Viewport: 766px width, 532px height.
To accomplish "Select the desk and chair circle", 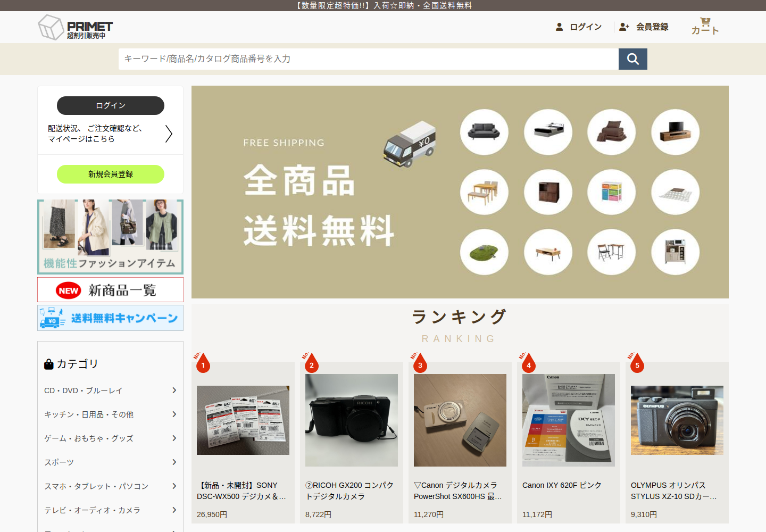I will [x=612, y=252].
